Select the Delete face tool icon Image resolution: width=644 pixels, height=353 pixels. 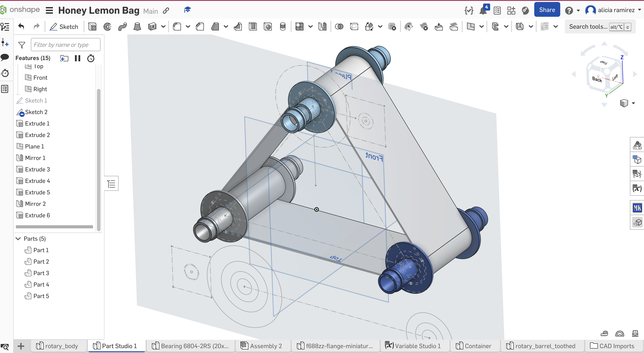tap(424, 26)
